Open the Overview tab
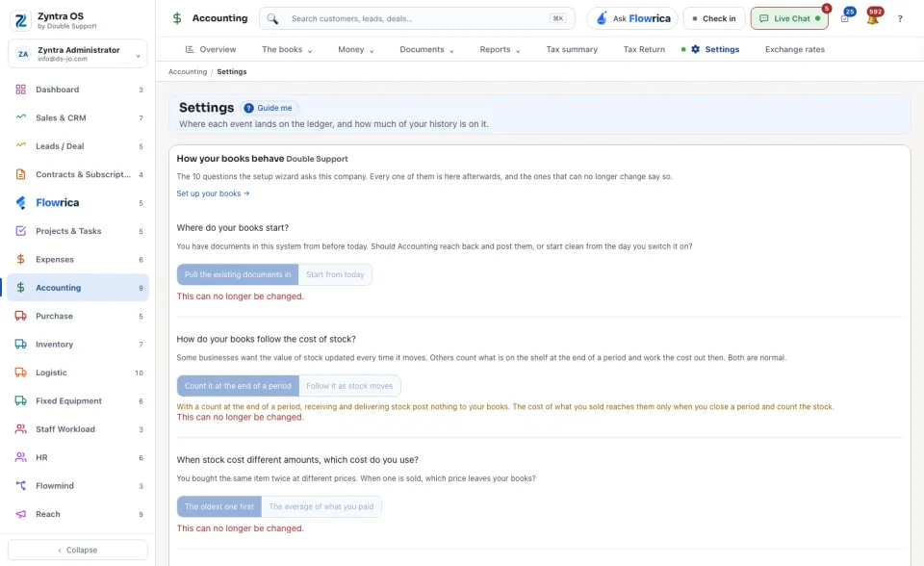This screenshot has height=566, width=924. [211, 49]
